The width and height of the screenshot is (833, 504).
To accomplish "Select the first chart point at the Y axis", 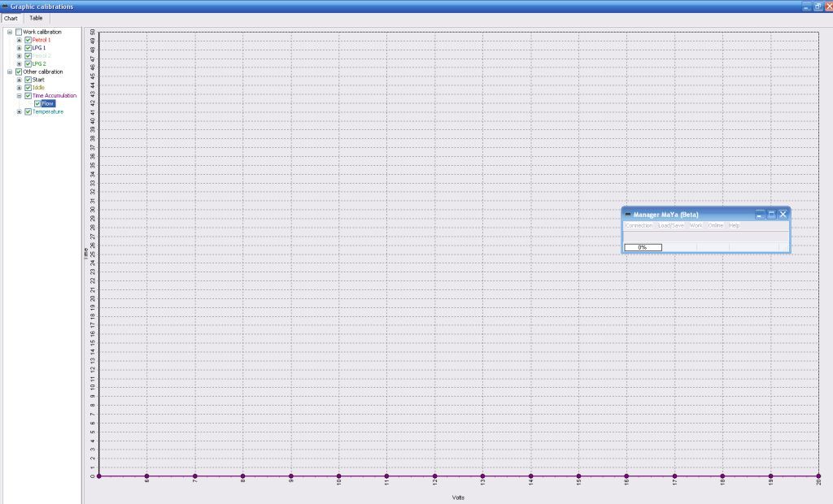I will tap(98, 476).
